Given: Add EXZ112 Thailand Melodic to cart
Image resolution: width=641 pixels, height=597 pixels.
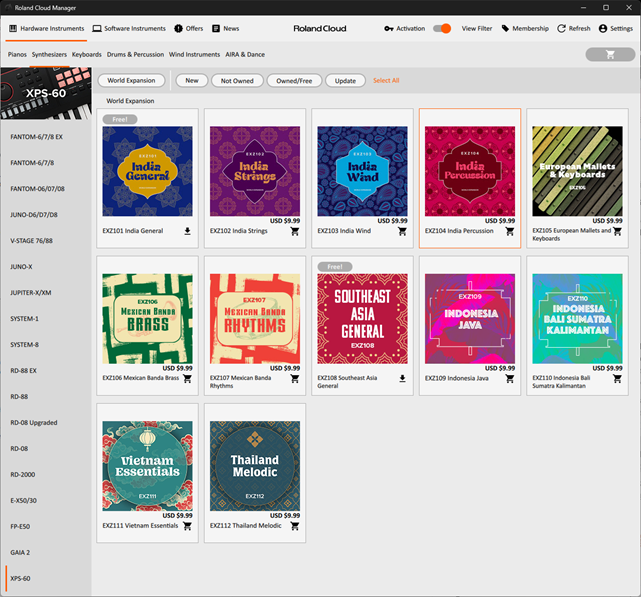Looking at the screenshot, I should tap(295, 526).
